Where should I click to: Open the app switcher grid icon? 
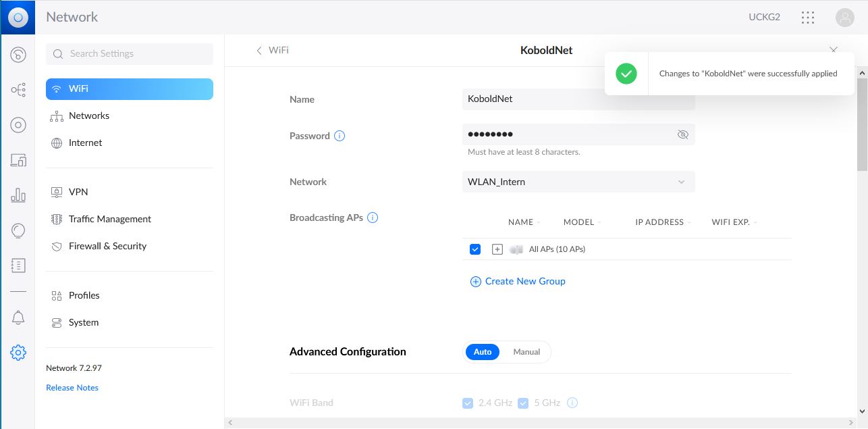coord(807,18)
